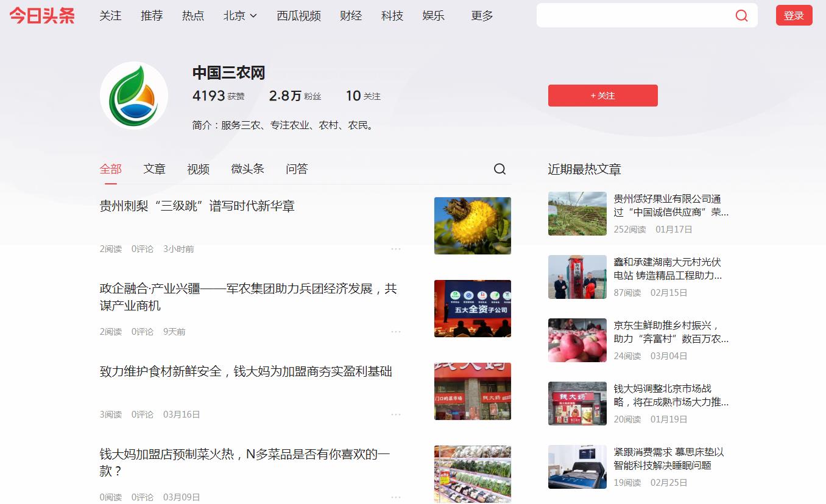Go to 关注 in top navigation

click(x=110, y=16)
